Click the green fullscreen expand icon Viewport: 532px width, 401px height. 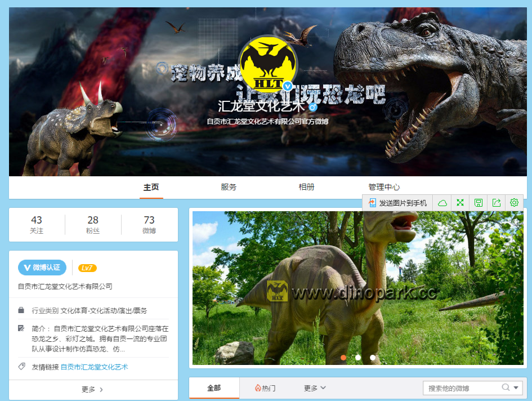(x=461, y=203)
